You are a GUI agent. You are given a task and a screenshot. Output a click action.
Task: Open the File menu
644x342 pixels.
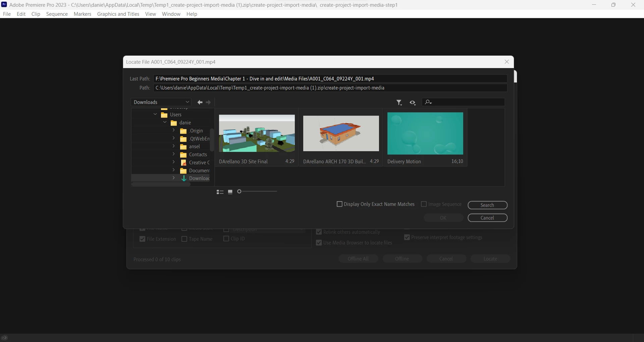[7, 14]
